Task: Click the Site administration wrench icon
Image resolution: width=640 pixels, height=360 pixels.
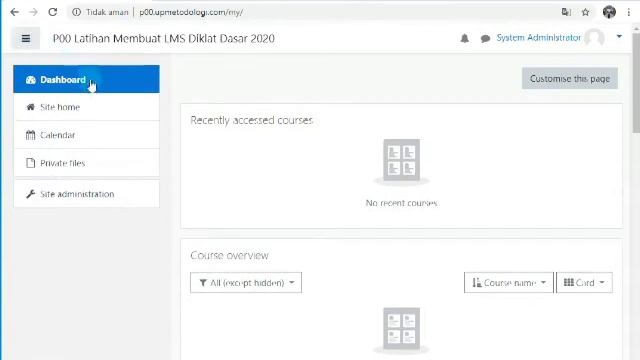Action: [31, 194]
